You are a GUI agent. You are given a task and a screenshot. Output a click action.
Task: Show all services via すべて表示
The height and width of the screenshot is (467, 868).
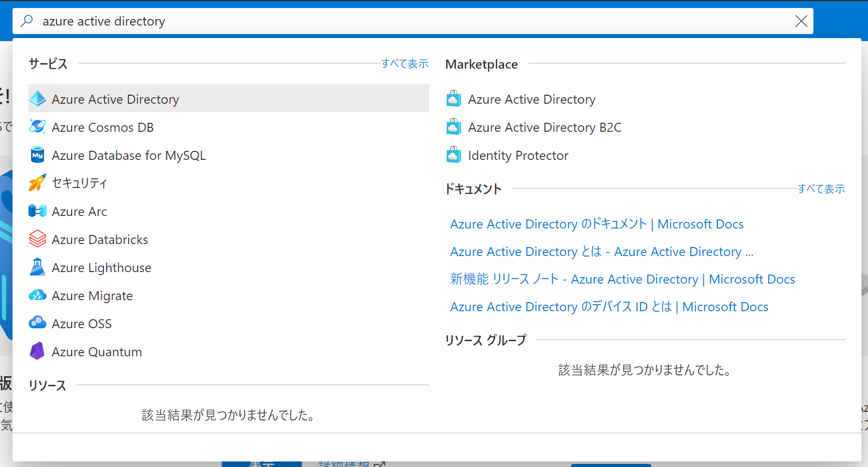tap(404, 64)
